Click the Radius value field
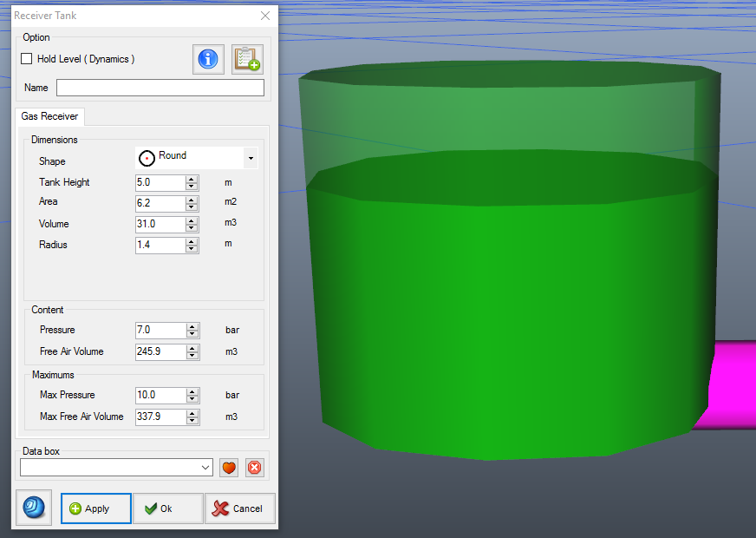This screenshot has width=756, height=538. 160,245
